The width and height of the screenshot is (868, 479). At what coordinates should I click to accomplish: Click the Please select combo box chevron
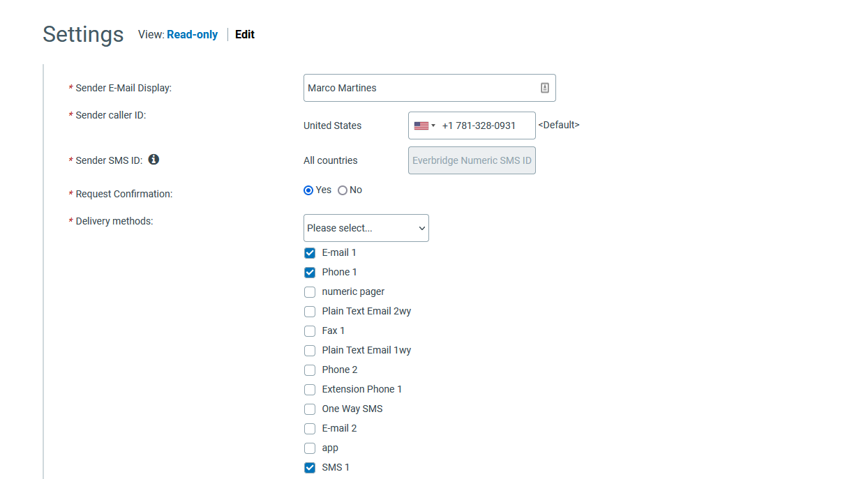(x=421, y=228)
